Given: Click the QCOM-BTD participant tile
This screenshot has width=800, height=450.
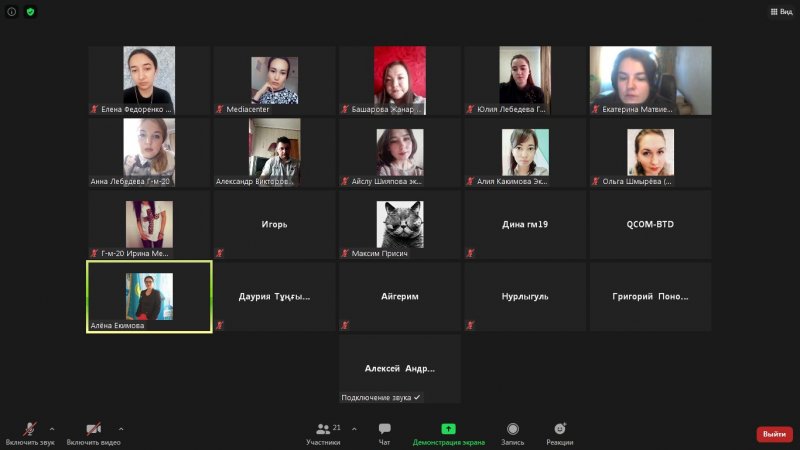Looking at the screenshot, I should pyautogui.click(x=650, y=225).
